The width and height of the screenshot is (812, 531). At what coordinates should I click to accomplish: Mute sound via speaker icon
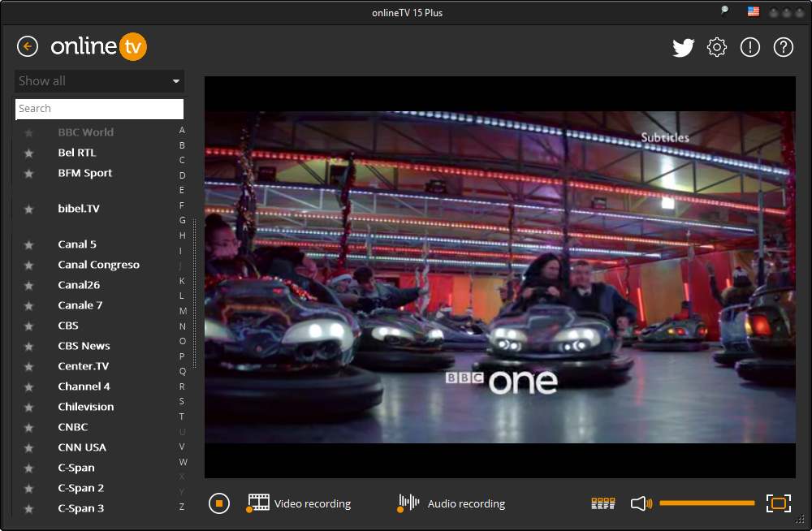coord(641,503)
